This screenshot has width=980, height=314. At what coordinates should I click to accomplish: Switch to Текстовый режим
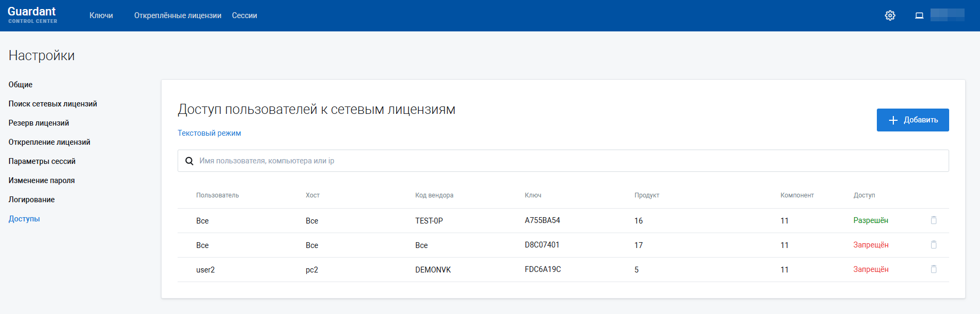(x=209, y=133)
